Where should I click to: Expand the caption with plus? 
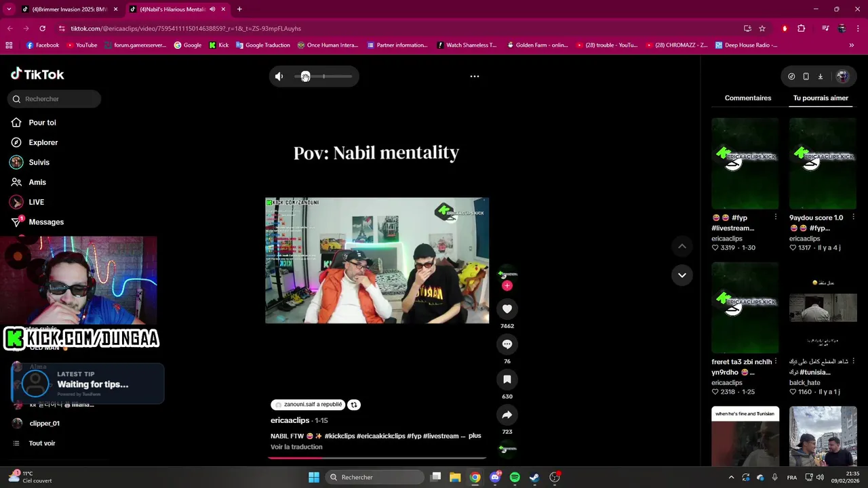point(475,436)
